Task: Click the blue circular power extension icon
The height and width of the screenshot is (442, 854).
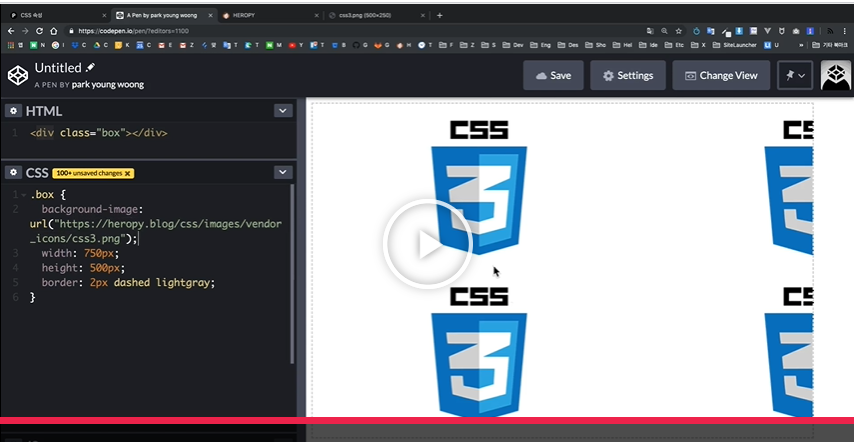Action: click(x=696, y=31)
